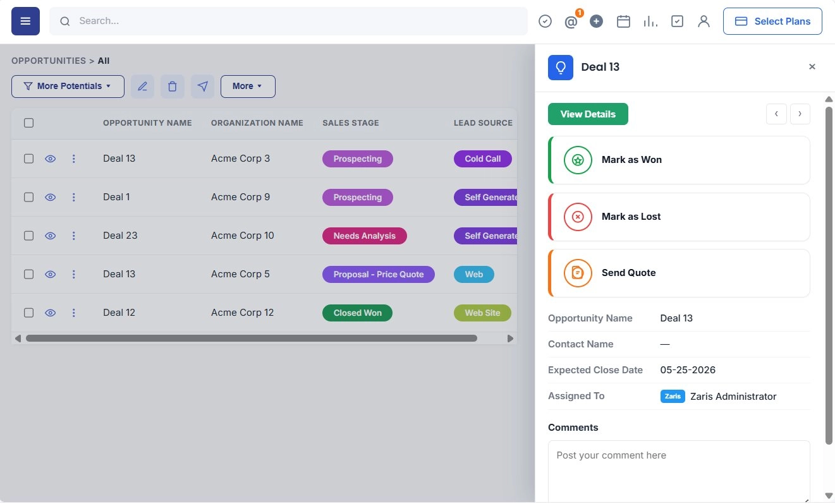Click eye preview for Deal 23 row
The height and width of the screenshot is (504, 835).
(51, 236)
